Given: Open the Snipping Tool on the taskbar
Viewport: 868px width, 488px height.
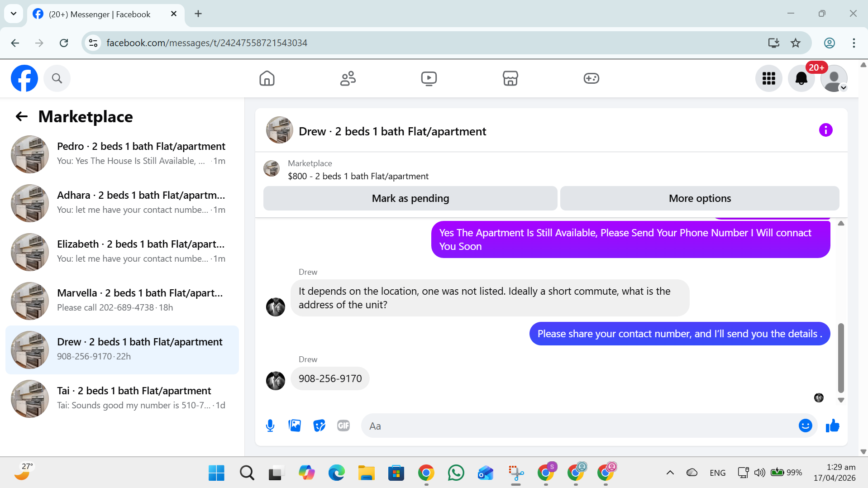Looking at the screenshot, I should point(515,473).
